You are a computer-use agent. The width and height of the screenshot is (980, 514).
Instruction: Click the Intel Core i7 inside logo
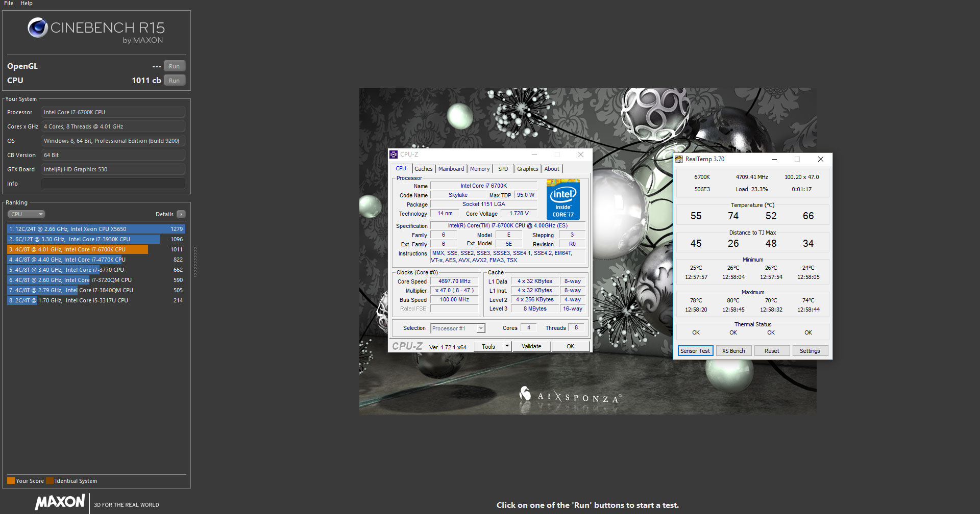pyautogui.click(x=563, y=199)
